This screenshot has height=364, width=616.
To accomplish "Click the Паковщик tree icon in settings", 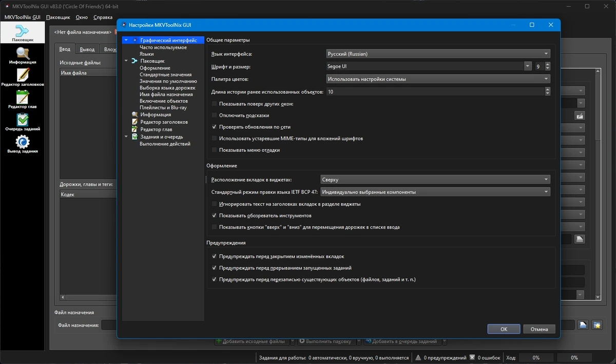I will 134,61.
